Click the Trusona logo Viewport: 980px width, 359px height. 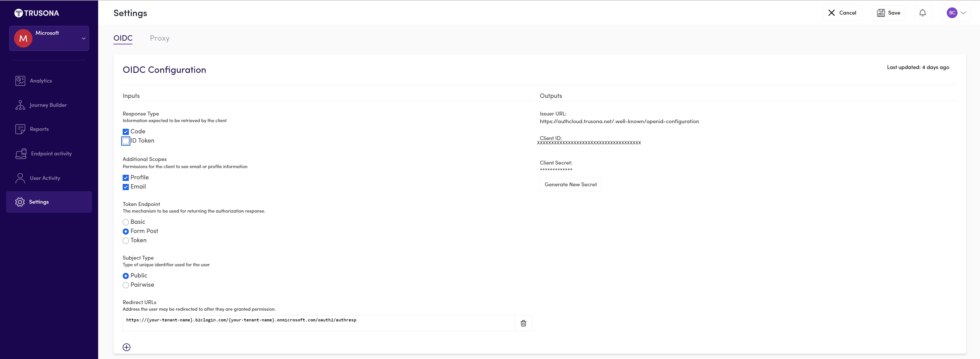pyautogui.click(x=37, y=13)
